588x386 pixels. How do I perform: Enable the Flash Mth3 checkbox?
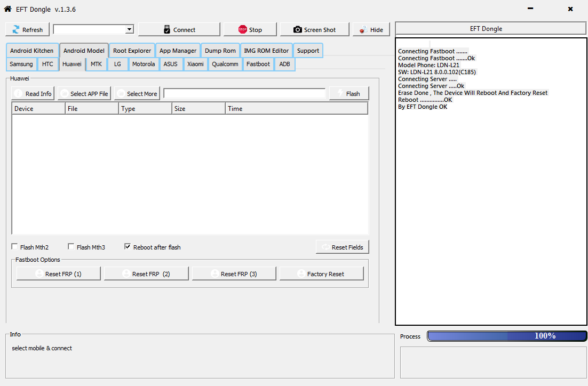pos(71,247)
